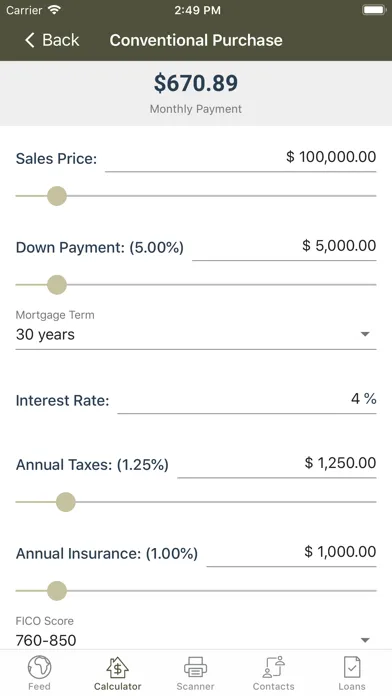Check the battery status icon

click(374, 10)
